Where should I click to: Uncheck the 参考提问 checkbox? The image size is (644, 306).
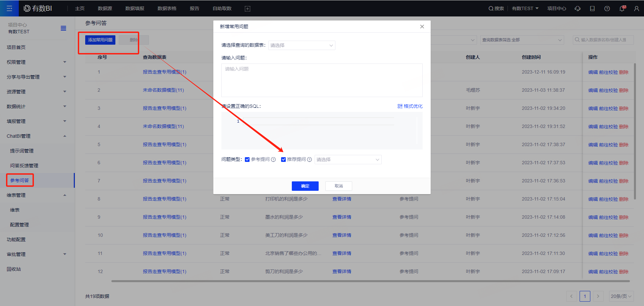pos(247,160)
